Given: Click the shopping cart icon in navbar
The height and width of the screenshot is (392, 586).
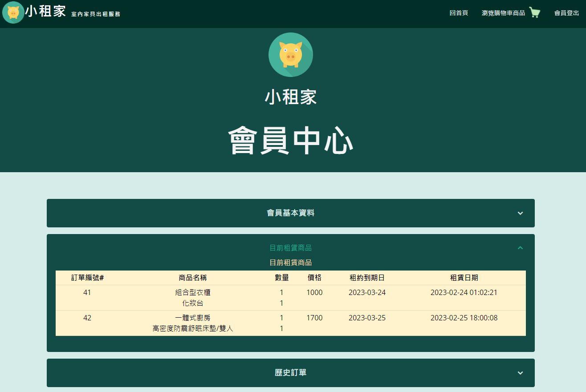Looking at the screenshot, I should [534, 12].
